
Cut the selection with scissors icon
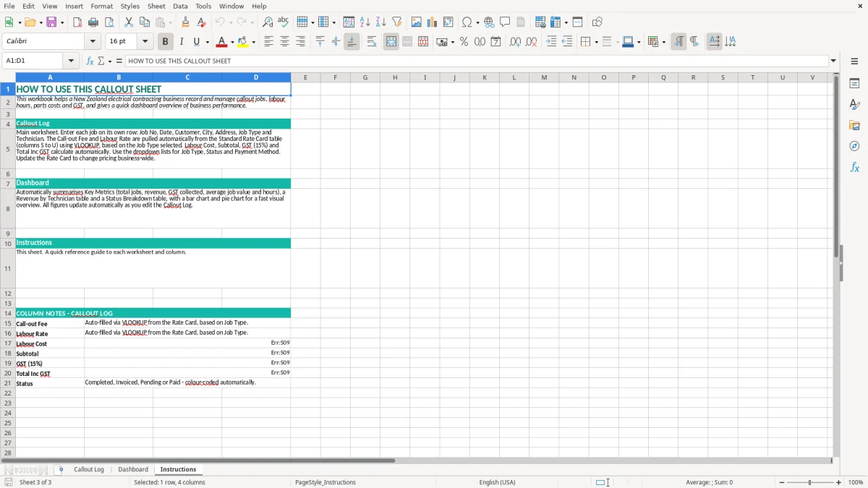pyautogui.click(x=129, y=22)
